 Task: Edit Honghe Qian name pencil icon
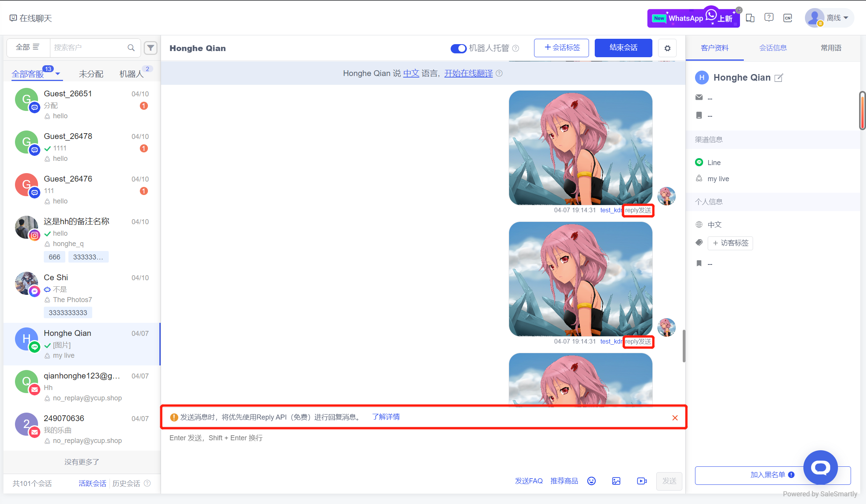[779, 78]
